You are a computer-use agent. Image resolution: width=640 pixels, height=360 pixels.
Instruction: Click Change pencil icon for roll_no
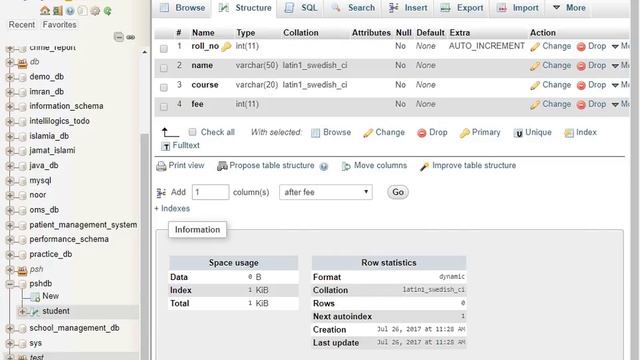click(x=535, y=47)
